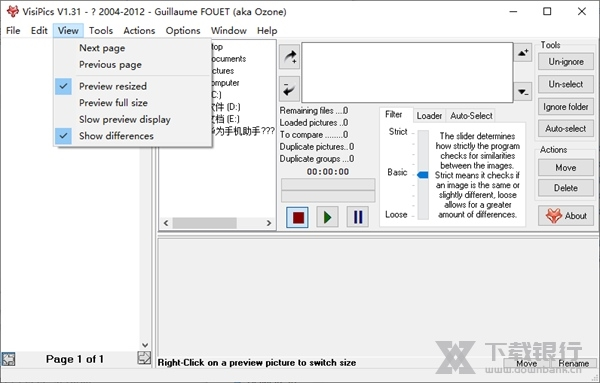Image resolution: width=600 pixels, height=383 pixels.
Task: Click the Delete button
Action: coord(566,188)
